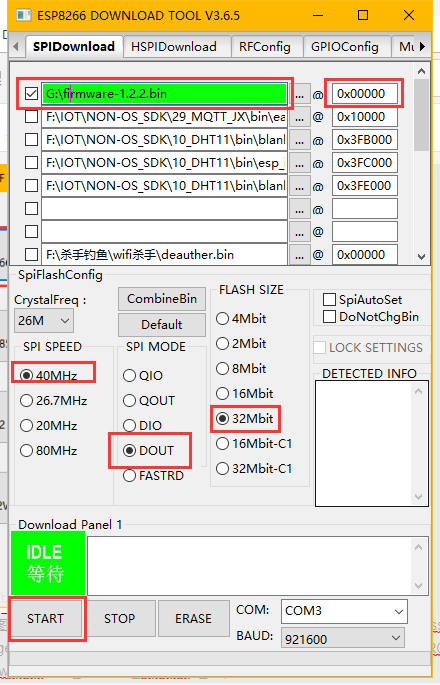The width and height of the screenshot is (440, 685).
Task: Select 4Mbit flash size
Action: pos(241,318)
